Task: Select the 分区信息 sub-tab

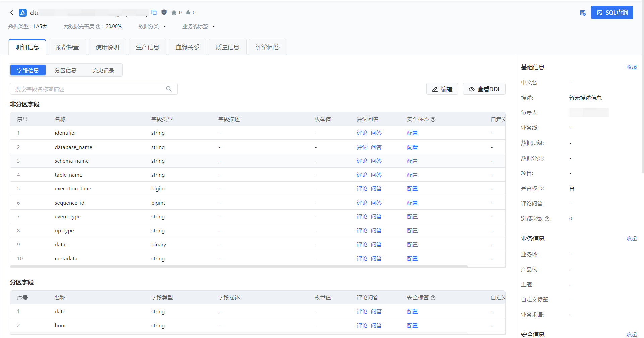Action: click(65, 70)
